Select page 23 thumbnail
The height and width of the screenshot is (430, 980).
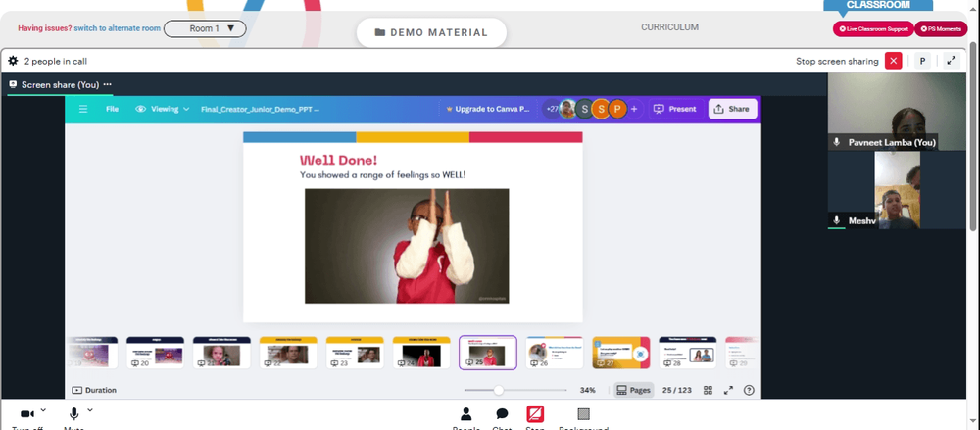point(355,353)
